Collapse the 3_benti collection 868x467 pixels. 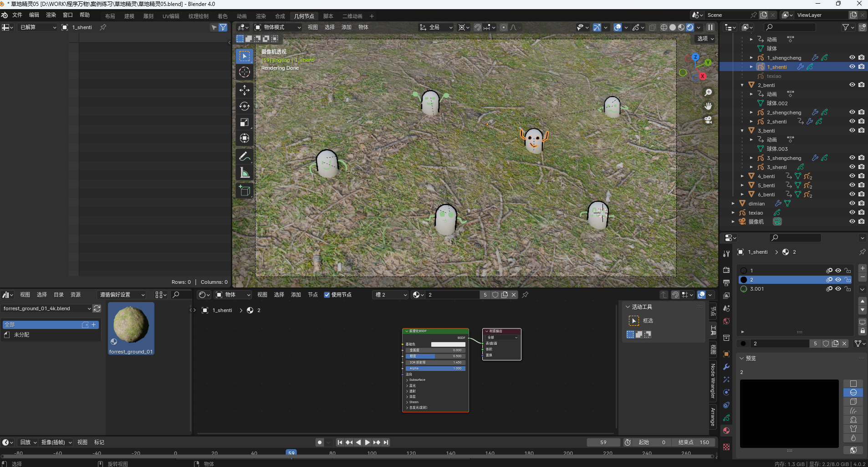point(742,130)
